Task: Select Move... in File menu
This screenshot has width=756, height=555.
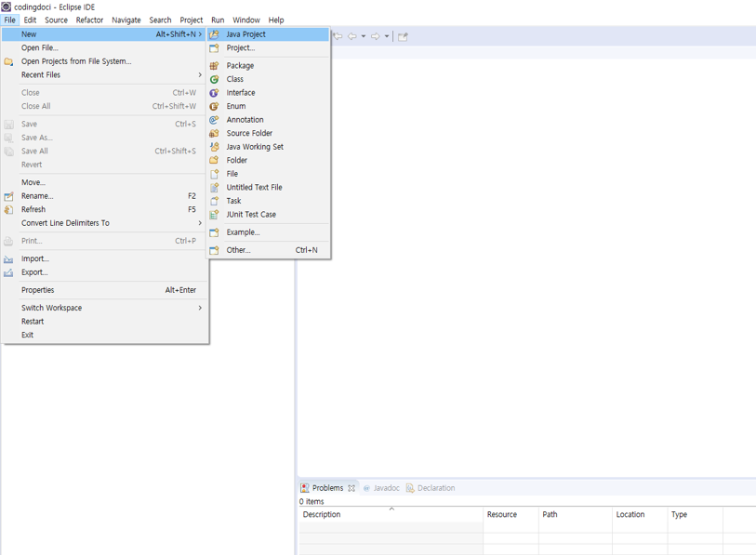Action: pos(105,182)
